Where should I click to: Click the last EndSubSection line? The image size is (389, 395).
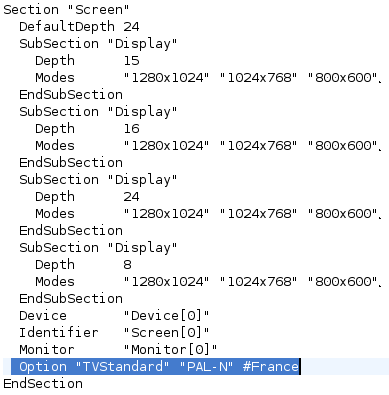[71, 299]
